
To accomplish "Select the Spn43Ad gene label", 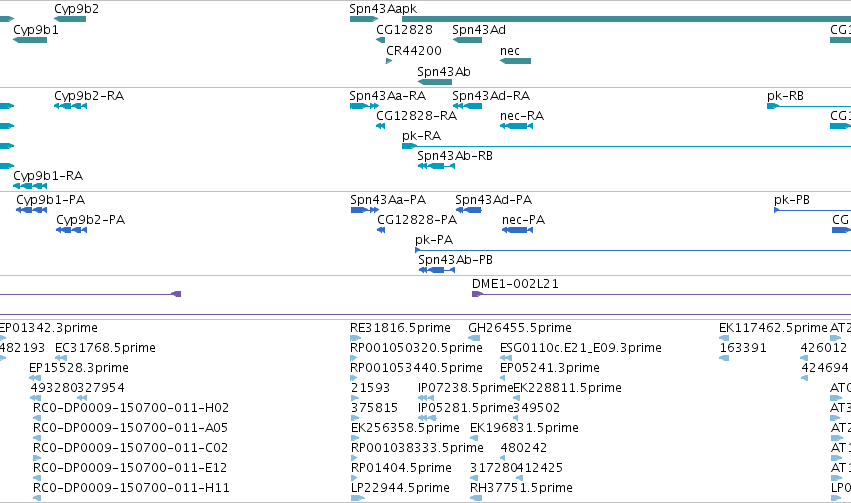I will [479, 30].
